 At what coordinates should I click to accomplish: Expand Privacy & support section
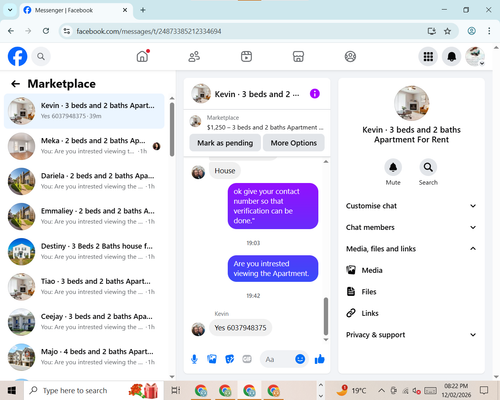(x=411, y=335)
